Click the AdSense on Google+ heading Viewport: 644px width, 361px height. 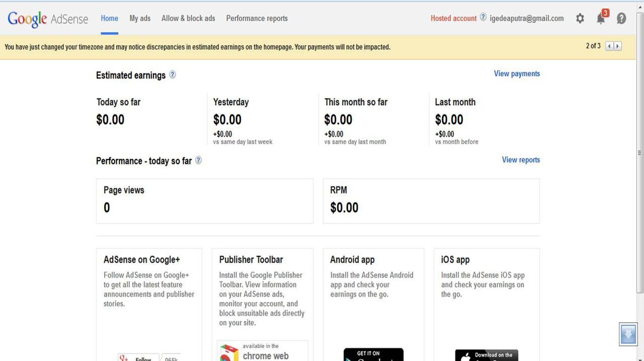[142, 260]
